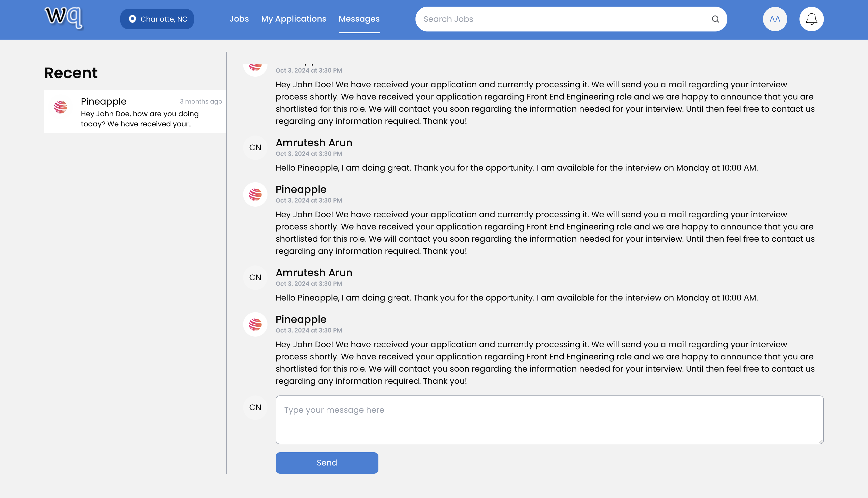Open My Applications tab

293,19
